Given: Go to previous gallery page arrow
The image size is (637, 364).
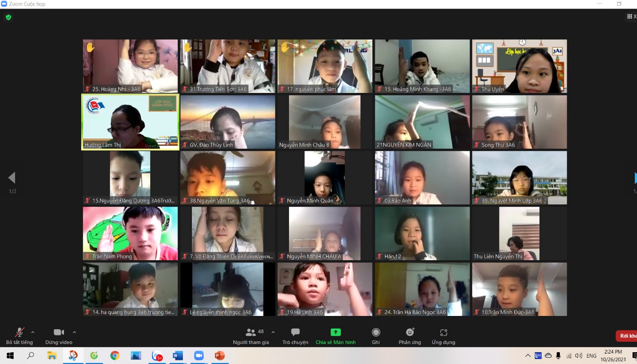Looking at the screenshot, I should (x=12, y=178).
